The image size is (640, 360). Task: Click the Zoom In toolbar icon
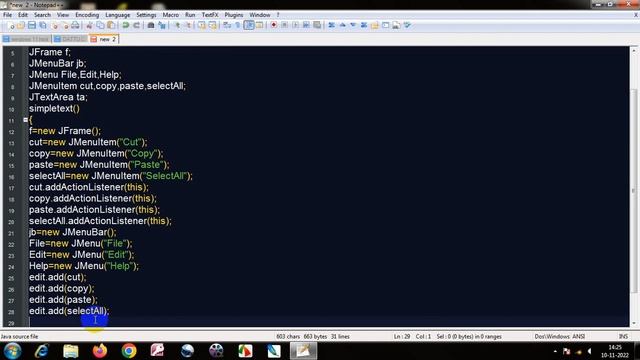(177, 25)
